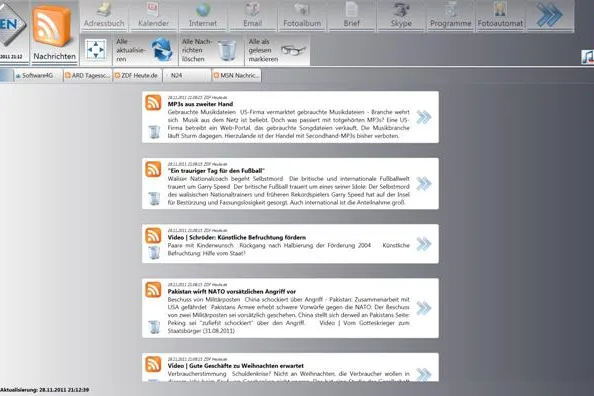Open the Fotoautomat module
Viewport: 594px width, 396px height.
(500, 16)
